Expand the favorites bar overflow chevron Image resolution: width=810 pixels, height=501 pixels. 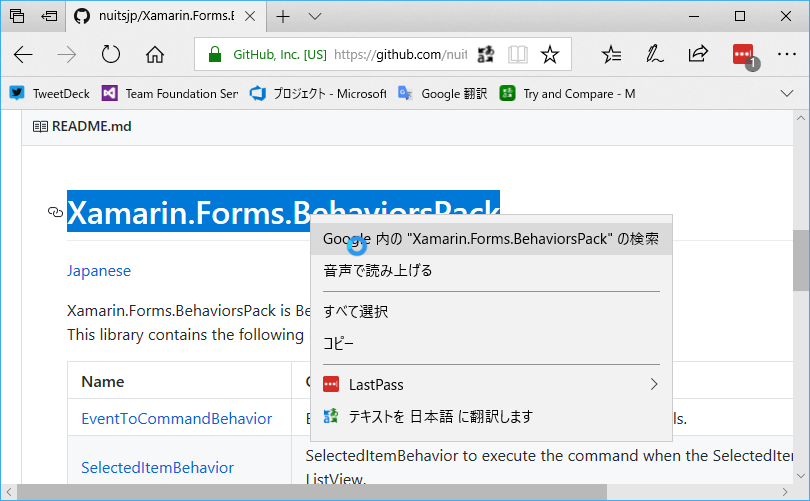pos(787,93)
